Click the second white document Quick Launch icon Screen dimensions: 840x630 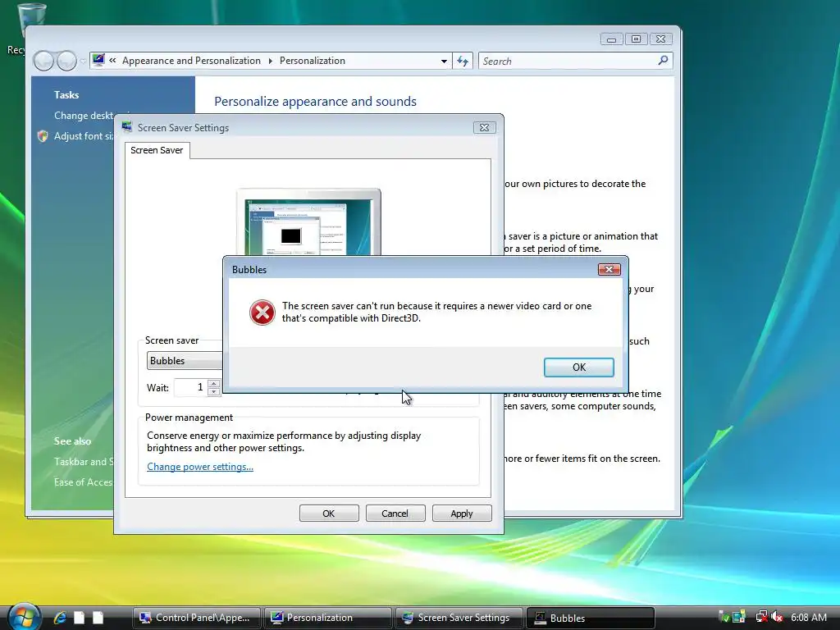pos(98,618)
